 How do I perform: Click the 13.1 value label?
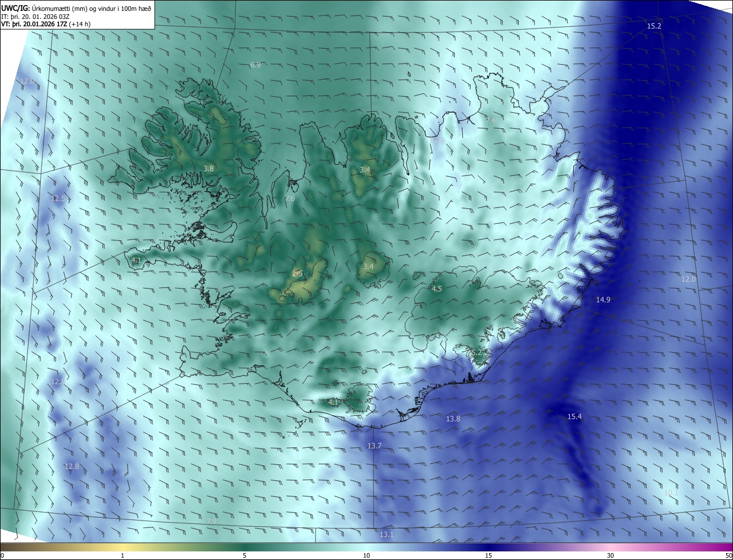(x=387, y=535)
